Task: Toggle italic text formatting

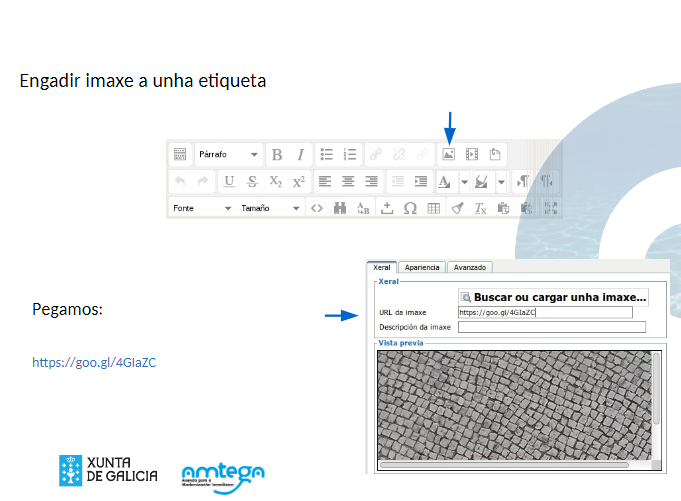Action: (x=299, y=155)
